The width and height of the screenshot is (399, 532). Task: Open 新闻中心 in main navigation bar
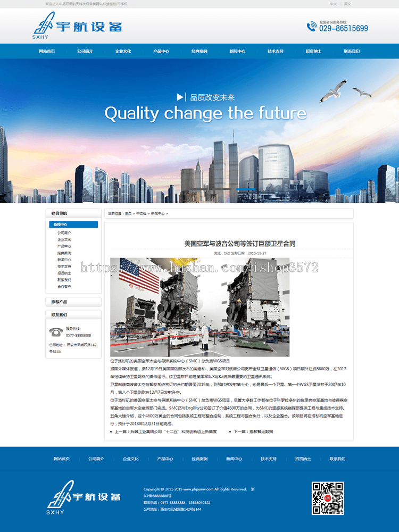coord(237,51)
